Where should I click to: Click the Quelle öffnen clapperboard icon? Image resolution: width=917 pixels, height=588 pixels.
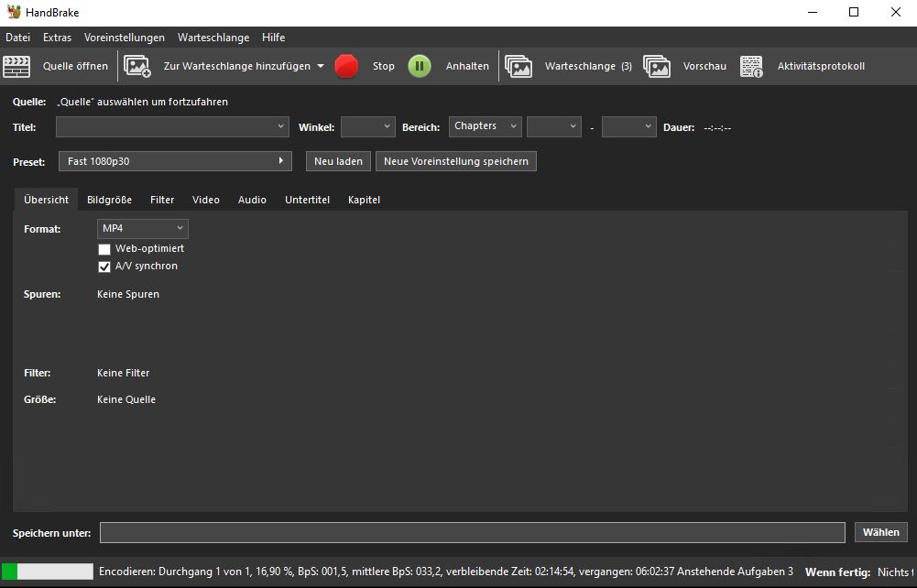click(x=16, y=66)
